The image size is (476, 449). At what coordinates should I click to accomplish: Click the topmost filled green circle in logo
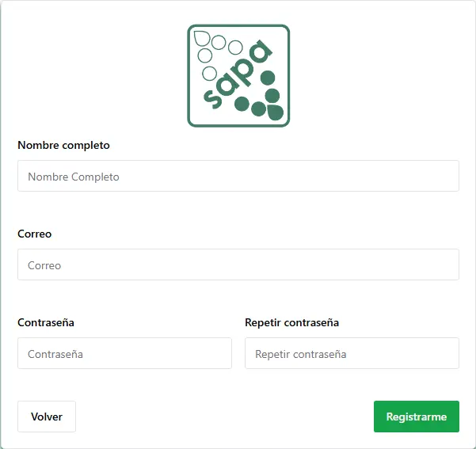(x=268, y=78)
